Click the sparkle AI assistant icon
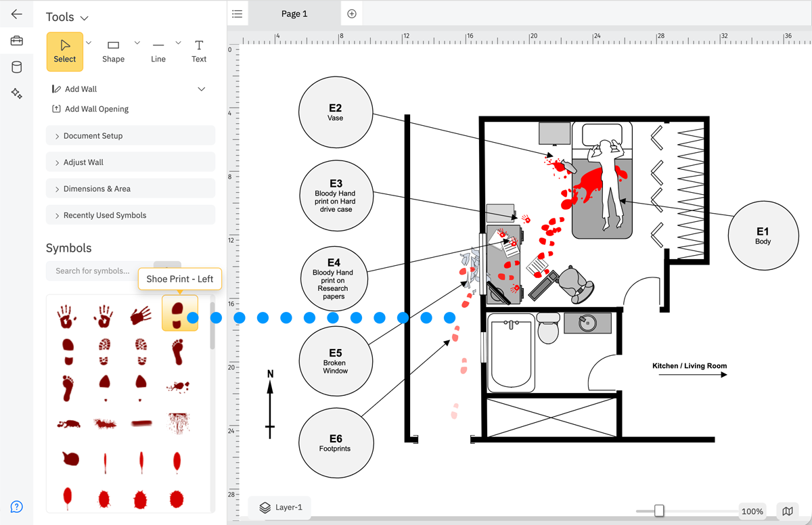Screen dimensions: 812x525 coord(17,93)
